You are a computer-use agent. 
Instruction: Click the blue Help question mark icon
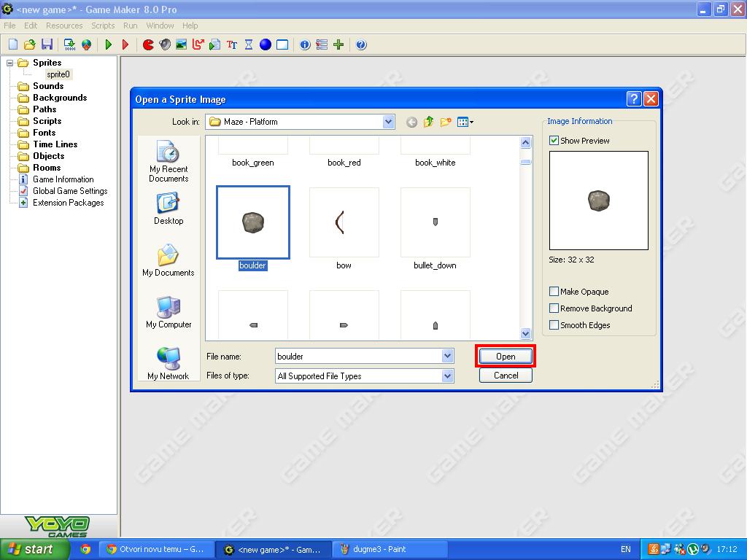(x=361, y=44)
